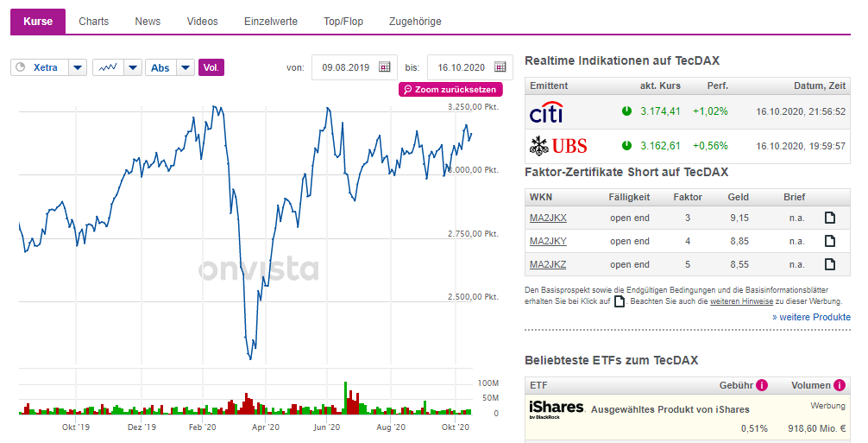Open the start date calendar picker
868x443 pixels.
tap(385, 67)
